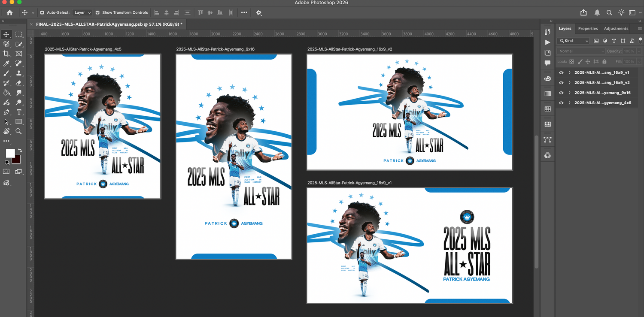Open the Comments panel icon
Screen dimensions: 644x317
click(x=547, y=63)
